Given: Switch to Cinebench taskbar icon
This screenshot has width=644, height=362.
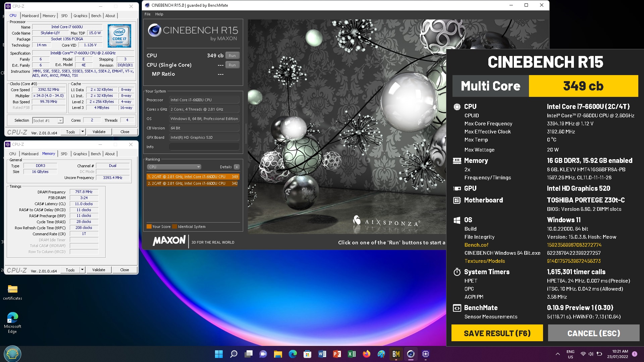Looking at the screenshot, I should (411, 354).
